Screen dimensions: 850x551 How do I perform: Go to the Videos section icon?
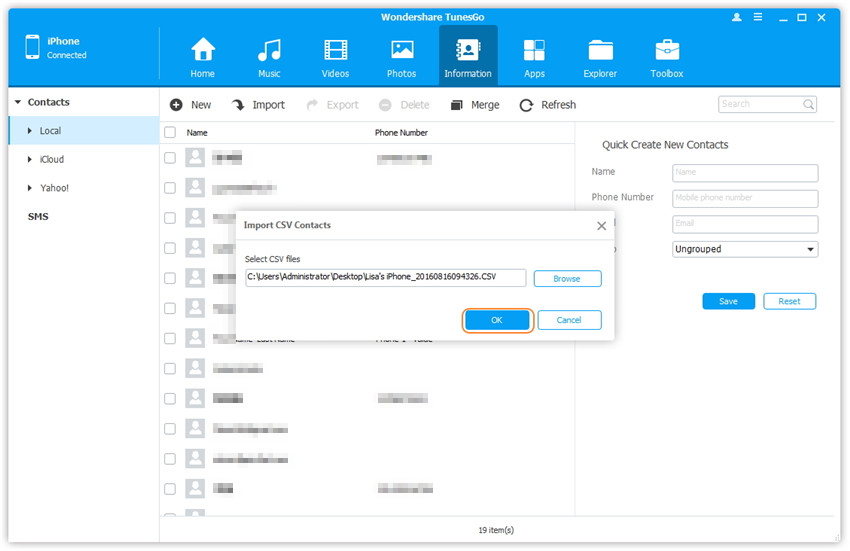tap(335, 51)
